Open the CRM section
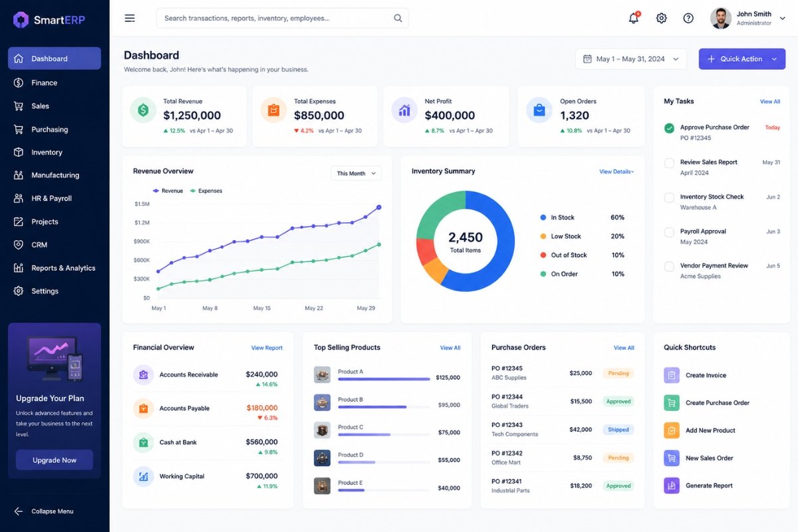 point(55,245)
